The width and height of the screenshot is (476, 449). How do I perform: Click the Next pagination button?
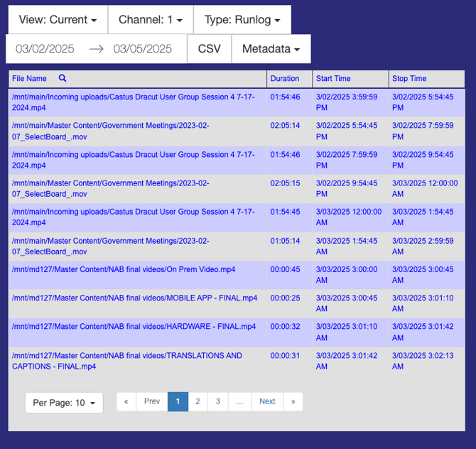267,401
